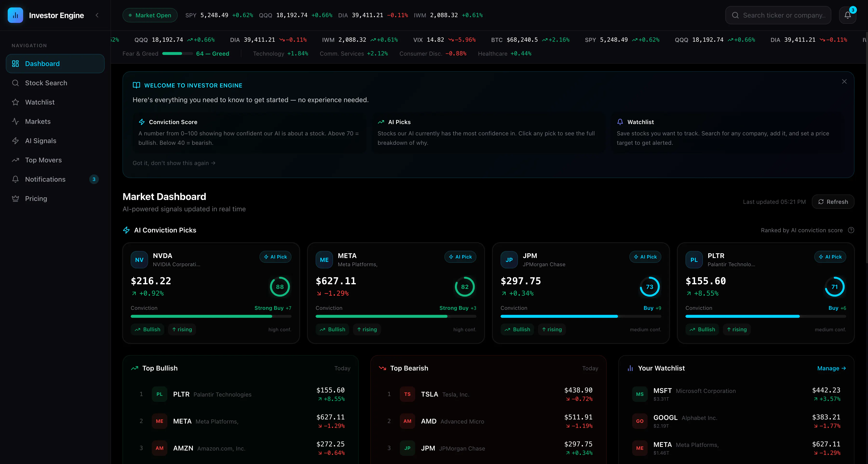Click the lightning icon beside AI Conviction Picks
Image resolution: width=868 pixels, height=464 pixels.
126,230
